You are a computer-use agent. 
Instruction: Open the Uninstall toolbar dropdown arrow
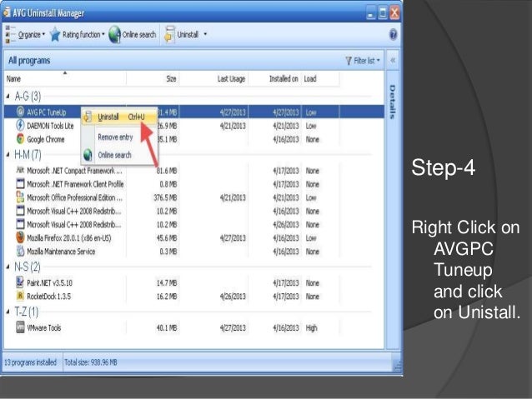click(x=205, y=34)
